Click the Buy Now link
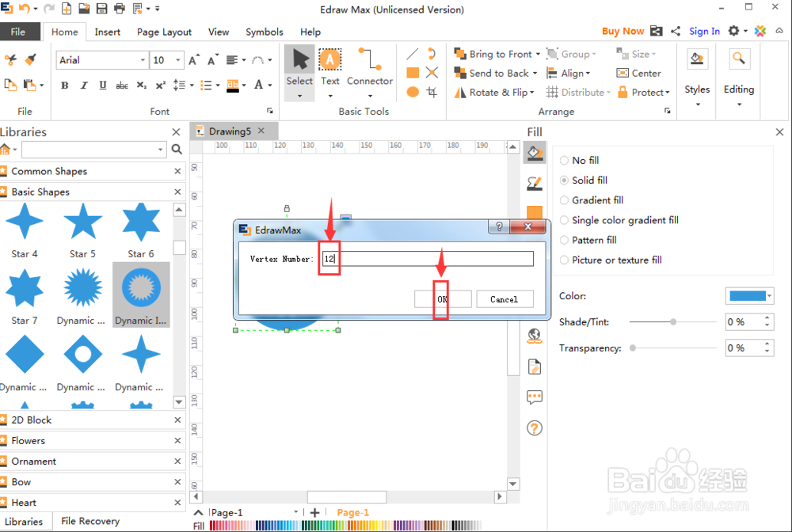Screen dimensions: 792x532 pos(623,32)
